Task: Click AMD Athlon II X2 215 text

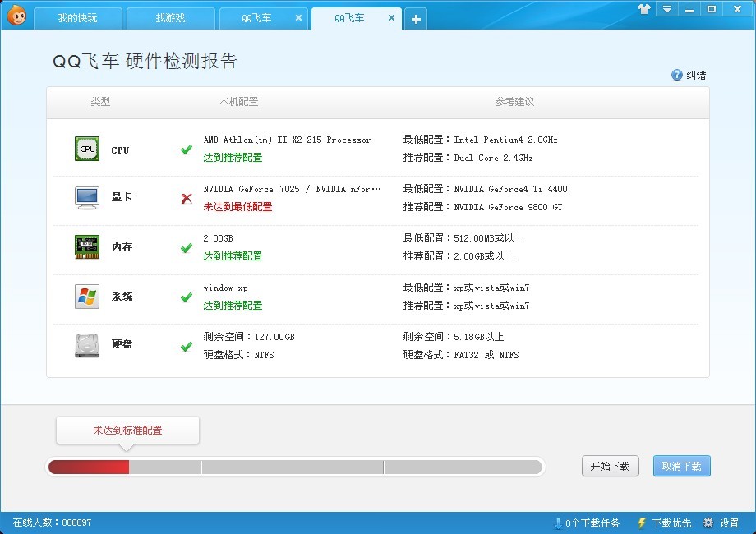Action: (287, 140)
